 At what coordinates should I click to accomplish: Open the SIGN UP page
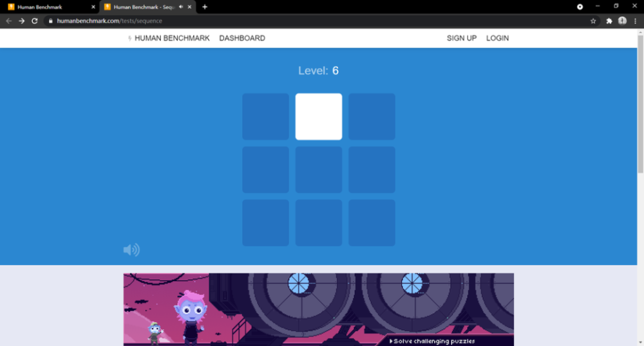(x=462, y=38)
